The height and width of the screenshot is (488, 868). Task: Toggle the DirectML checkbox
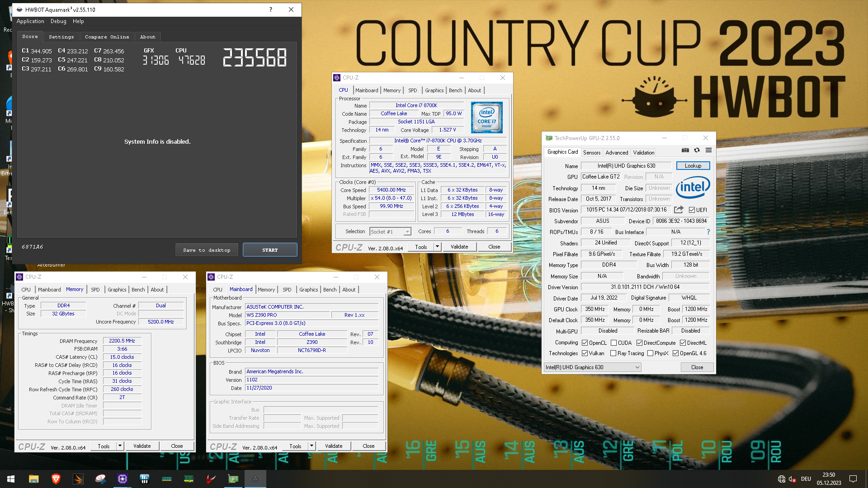683,343
